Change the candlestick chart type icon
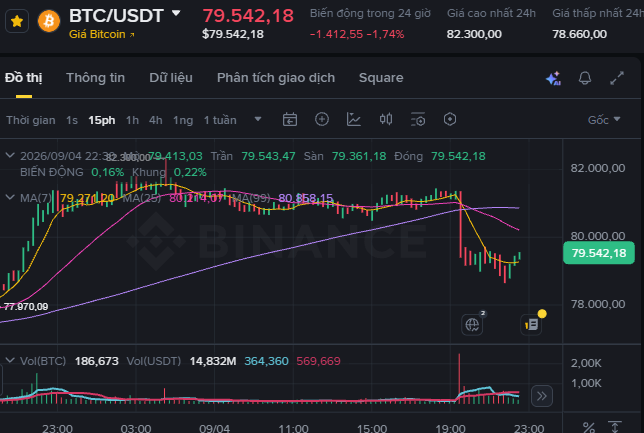This screenshot has width=644, height=433. 386,120
